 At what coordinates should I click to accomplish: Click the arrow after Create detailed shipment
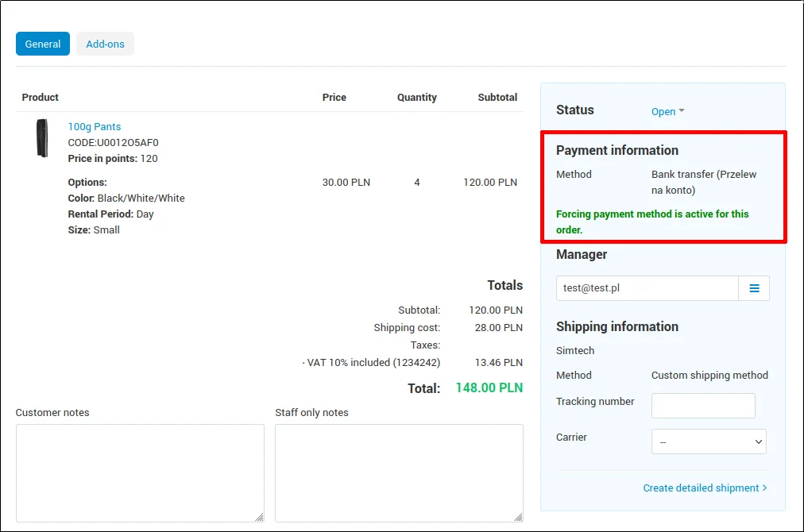click(x=764, y=488)
